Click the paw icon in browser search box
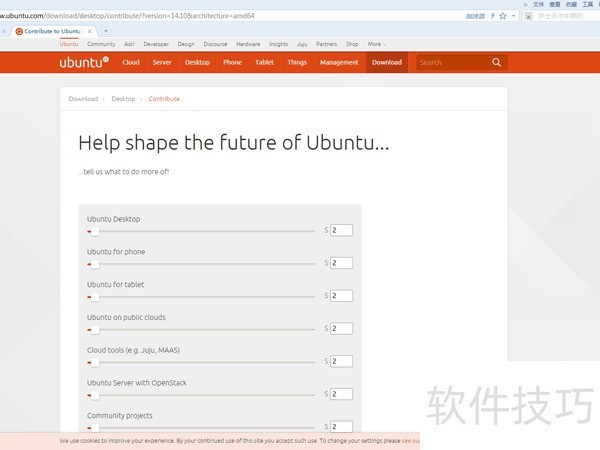Image resolution: width=600 pixels, height=450 pixels. click(x=528, y=16)
